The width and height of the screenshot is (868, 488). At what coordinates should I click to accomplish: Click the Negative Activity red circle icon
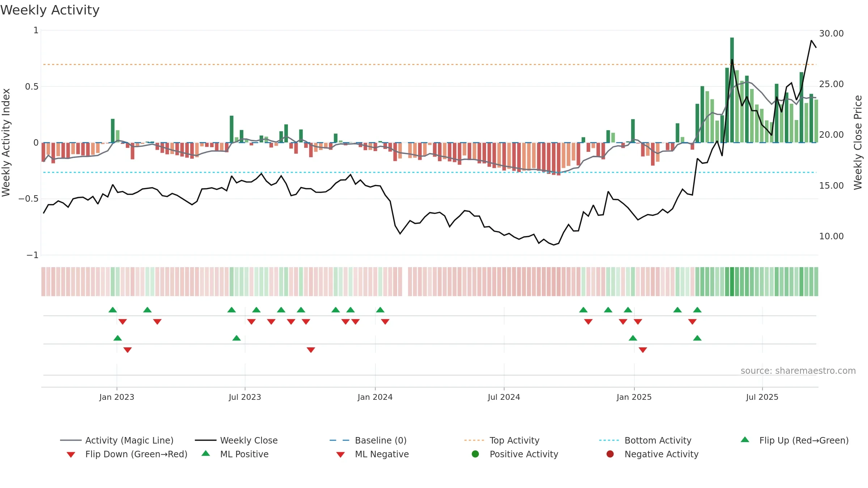pos(610,454)
